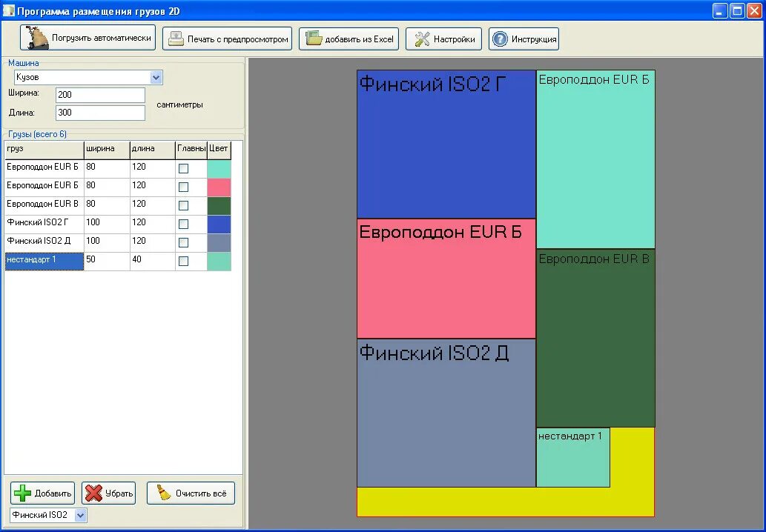Expand the Кузов machine dropdown arrow
766x532 pixels.
tap(156, 77)
